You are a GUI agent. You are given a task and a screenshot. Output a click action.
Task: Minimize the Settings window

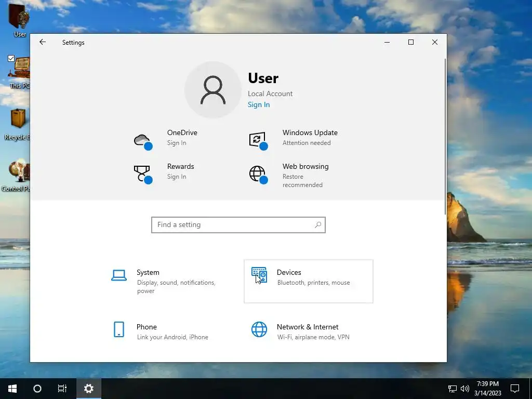tap(387, 42)
